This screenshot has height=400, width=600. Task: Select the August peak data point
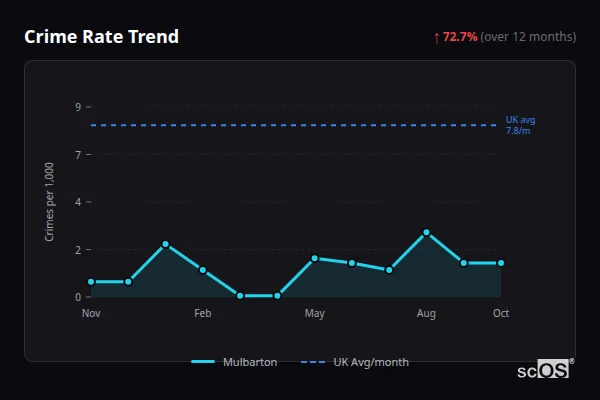(x=426, y=232)
